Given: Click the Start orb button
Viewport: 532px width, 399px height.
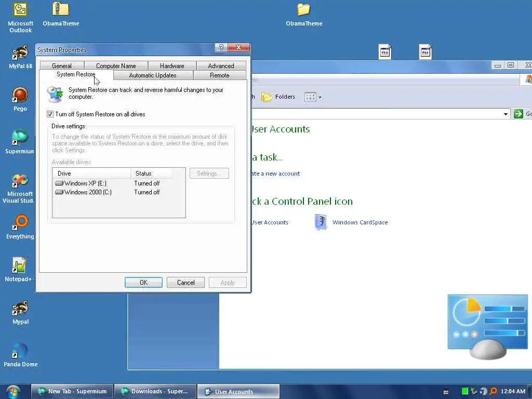Looking at the screenshot, I should [x=13, y=392].
